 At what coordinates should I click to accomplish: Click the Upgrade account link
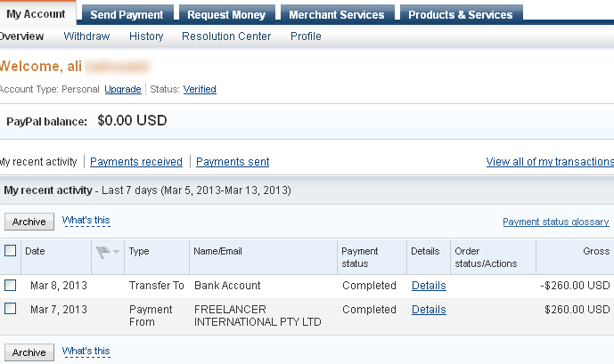[123, 89]
